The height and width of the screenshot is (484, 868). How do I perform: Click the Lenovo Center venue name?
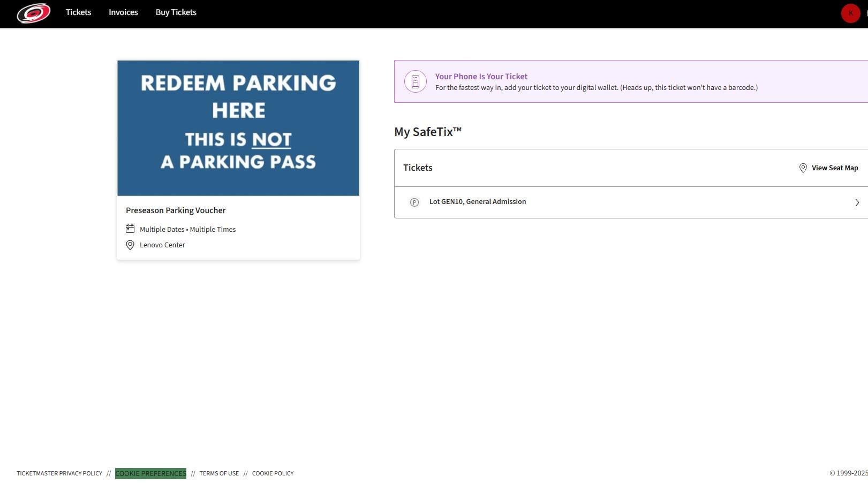click(x=162, y=245)
